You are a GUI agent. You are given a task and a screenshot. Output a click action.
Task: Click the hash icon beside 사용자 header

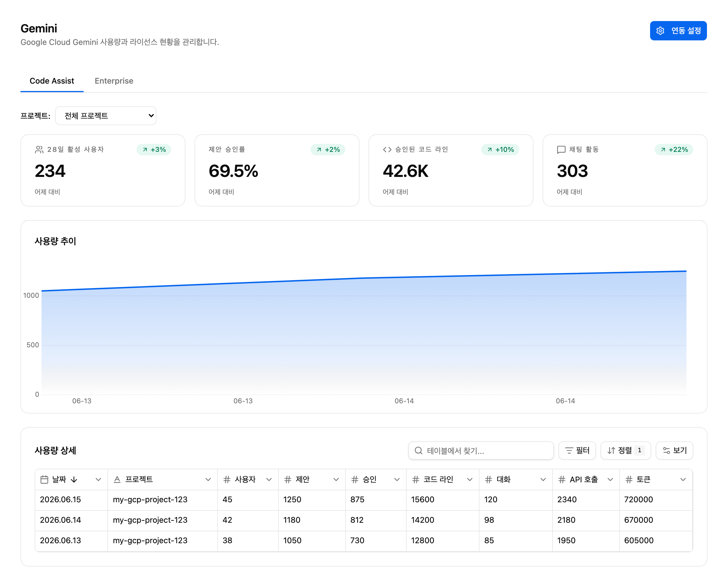227,479
